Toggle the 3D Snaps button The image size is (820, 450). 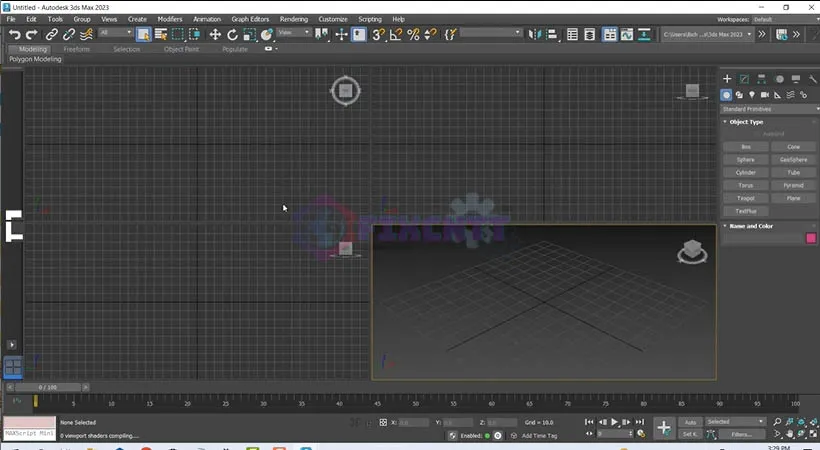click(x=378, y=34)
